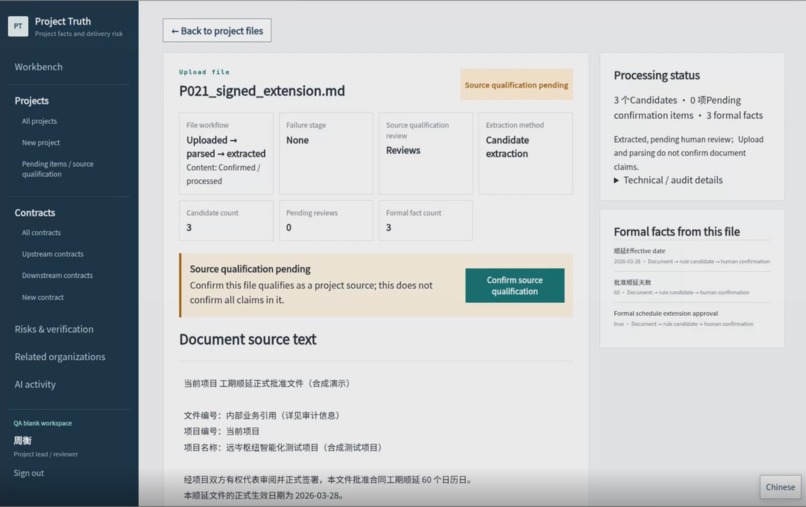Select the file name P021_signed_extension.md
806x507 pixels.
(x=262, y=91)
